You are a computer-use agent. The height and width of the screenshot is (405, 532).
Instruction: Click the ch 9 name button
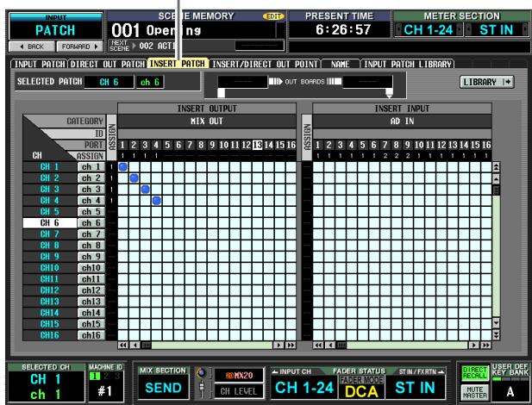91,257
